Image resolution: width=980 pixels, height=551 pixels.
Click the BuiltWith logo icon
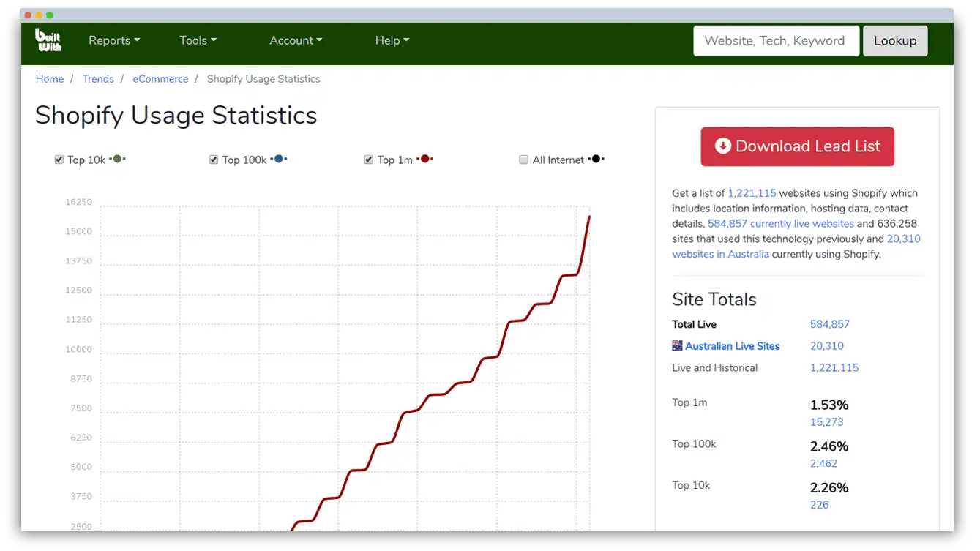tap(48, 40)
